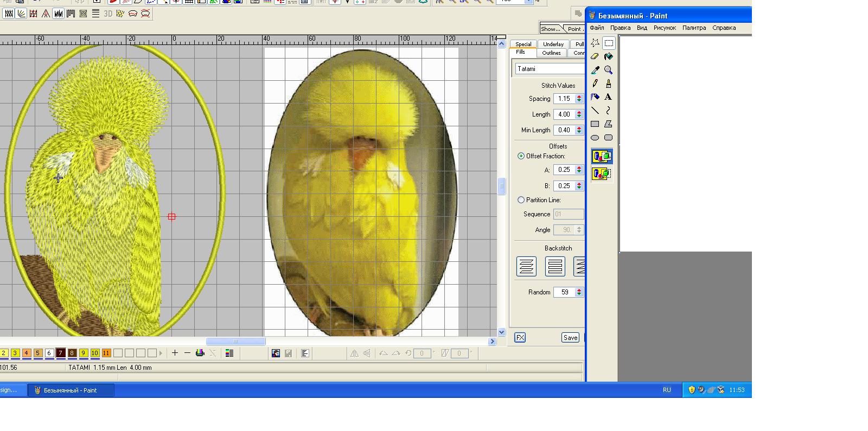
Task: Choose the first backstitch pattern
Action: click(526, 266)
